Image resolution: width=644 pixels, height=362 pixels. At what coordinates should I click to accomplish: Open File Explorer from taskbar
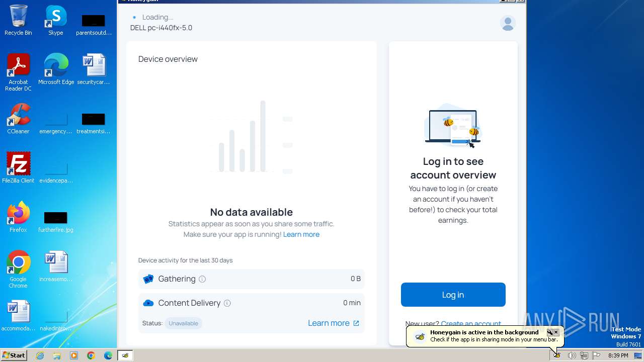point(57,355)
